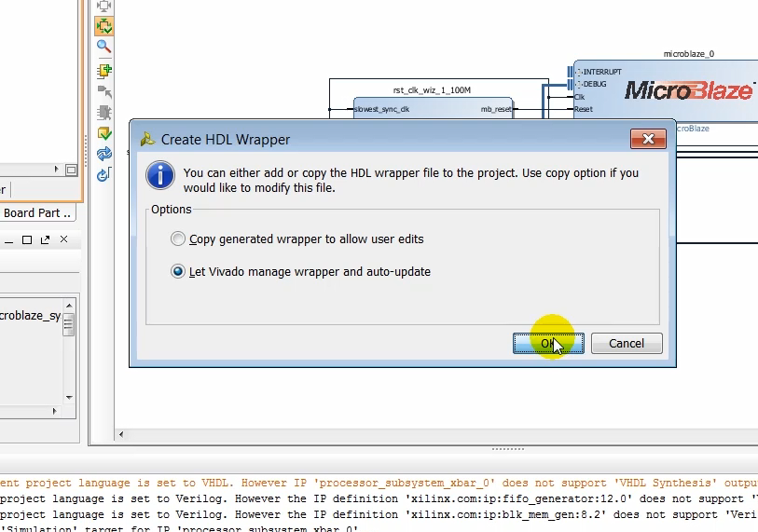Click the Make External port icon
Viewport: 758px width, 532px height.
point(103,92)
